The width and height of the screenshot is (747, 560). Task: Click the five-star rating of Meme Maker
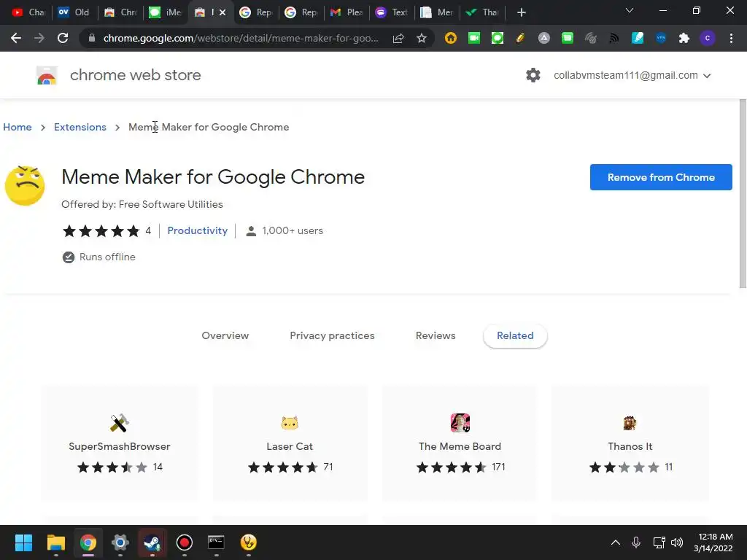coord(101,231)
